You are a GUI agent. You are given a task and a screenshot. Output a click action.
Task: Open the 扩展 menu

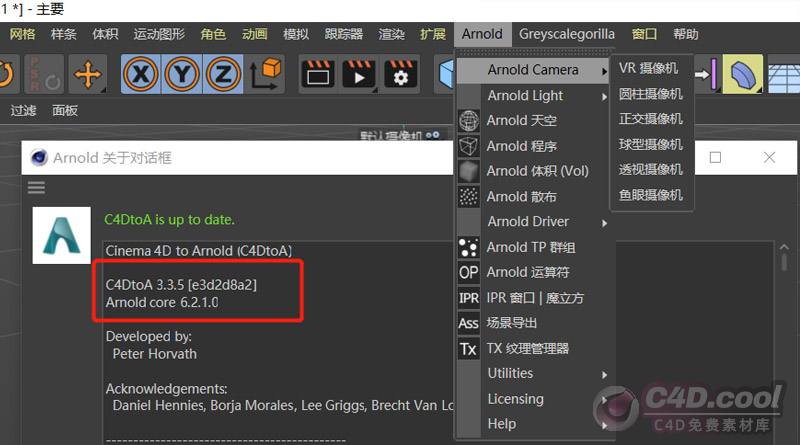tap(433, 34)
